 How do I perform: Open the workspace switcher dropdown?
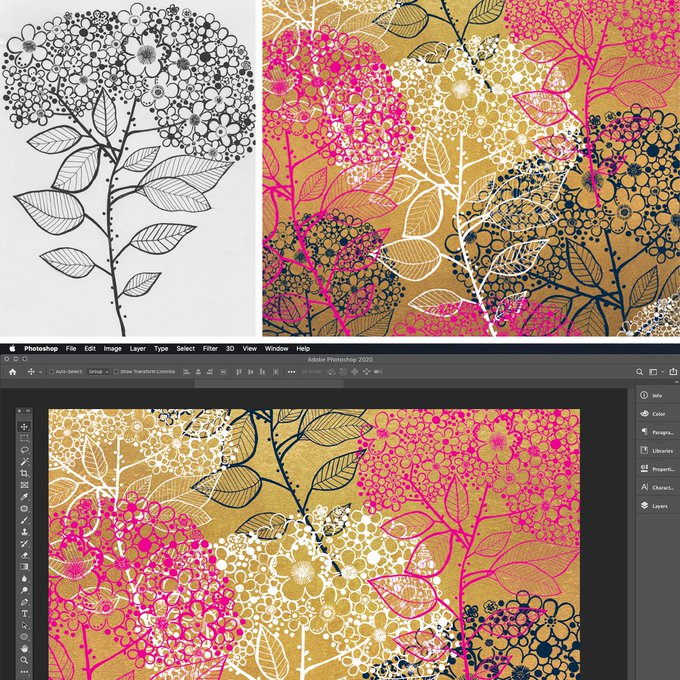click(655, 372)
